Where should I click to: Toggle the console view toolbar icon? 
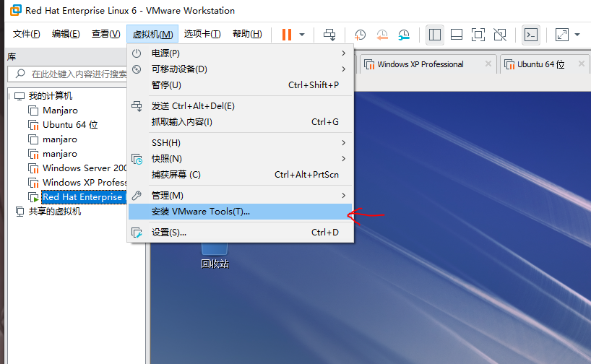531,35
